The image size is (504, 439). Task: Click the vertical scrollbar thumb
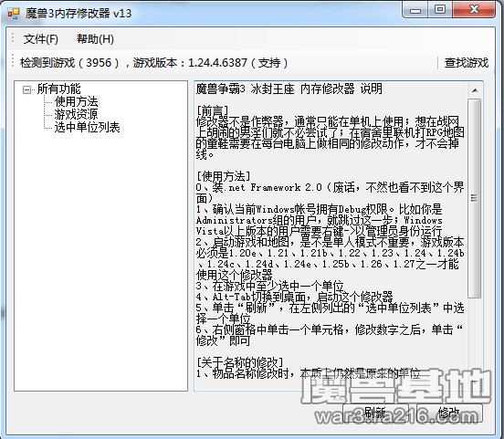pyautogui.click(x=475, y=198)
